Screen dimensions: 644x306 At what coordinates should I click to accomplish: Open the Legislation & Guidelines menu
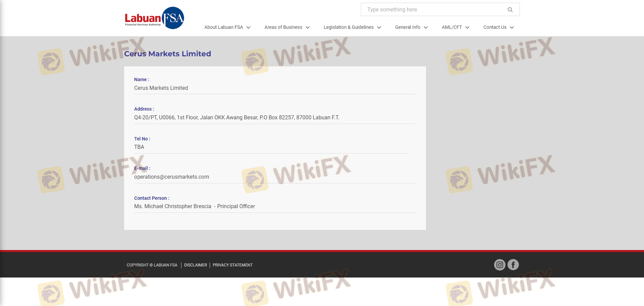coord(348,27)
